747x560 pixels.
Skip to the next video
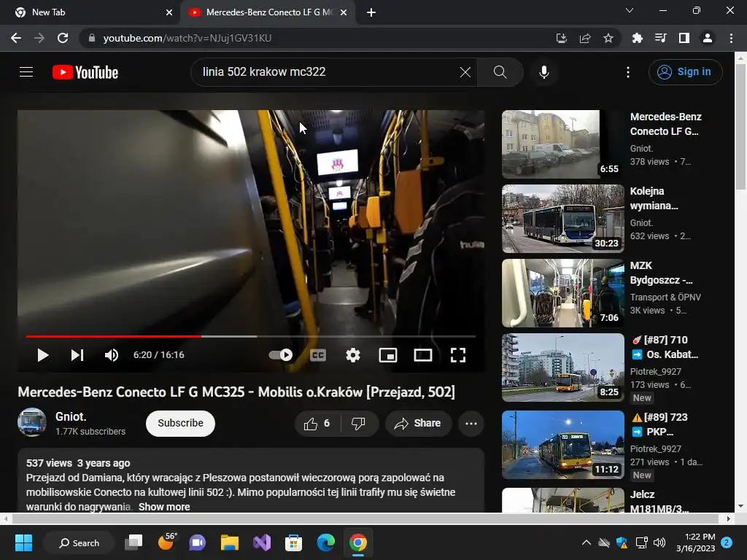tap(77, 355)
